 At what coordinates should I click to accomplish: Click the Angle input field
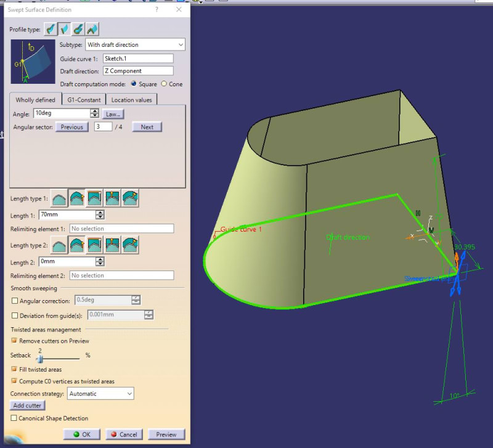62,113
